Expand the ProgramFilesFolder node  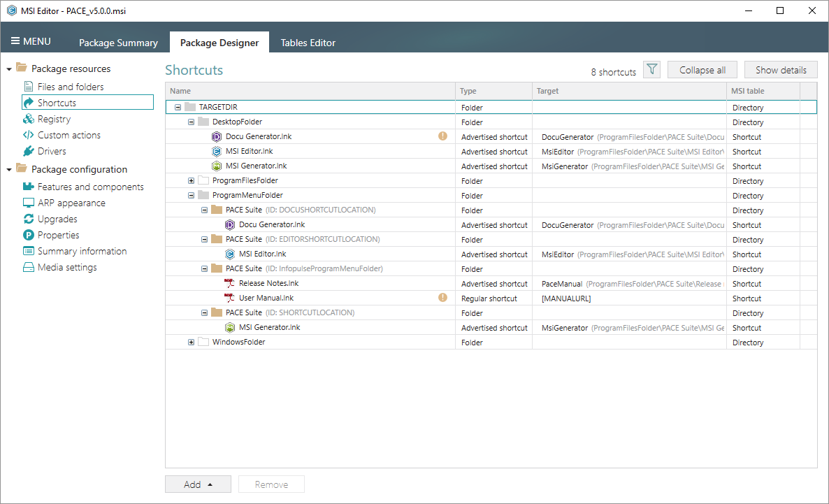click(191, 181)
